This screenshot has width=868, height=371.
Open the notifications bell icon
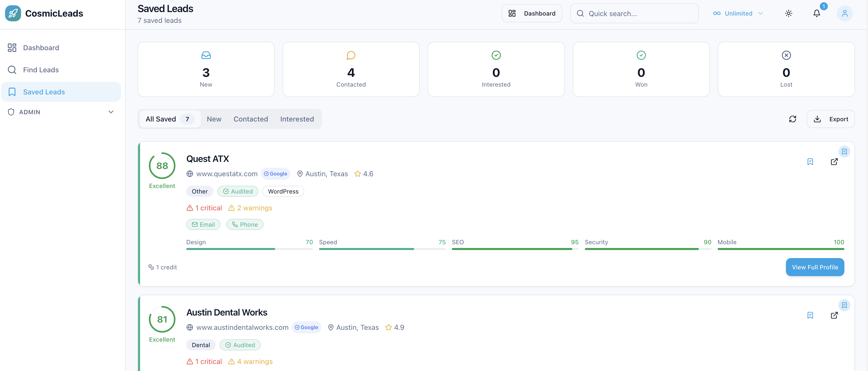(x=817, y=13)
